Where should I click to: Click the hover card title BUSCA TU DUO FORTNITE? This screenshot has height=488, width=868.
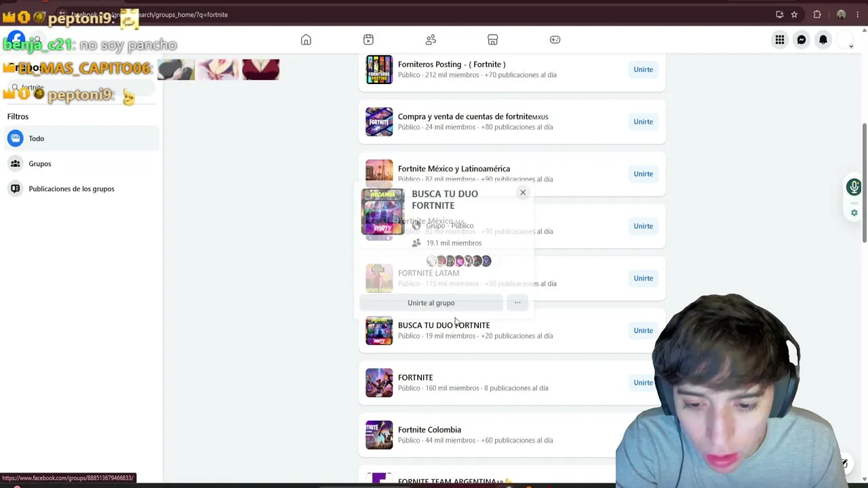coord(445,199)
